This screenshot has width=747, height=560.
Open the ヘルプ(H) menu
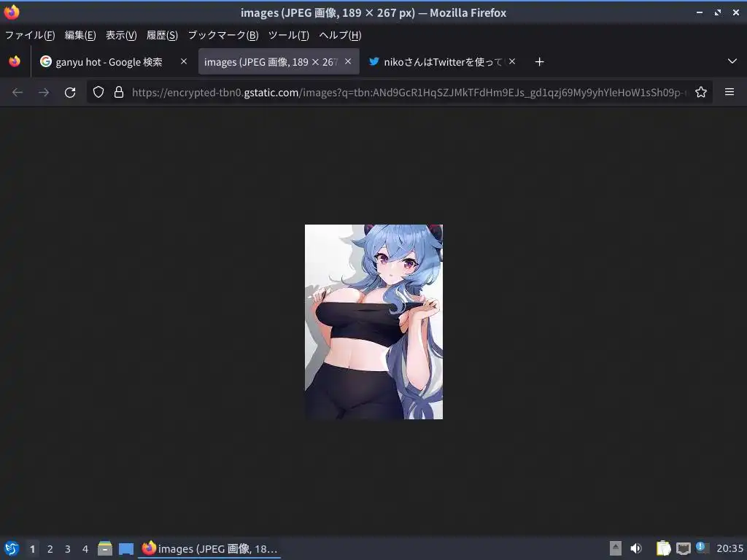point(340,35)
